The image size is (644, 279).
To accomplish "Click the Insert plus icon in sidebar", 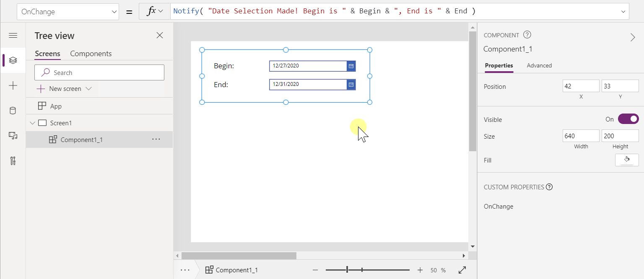I will [x=13, y=85].
